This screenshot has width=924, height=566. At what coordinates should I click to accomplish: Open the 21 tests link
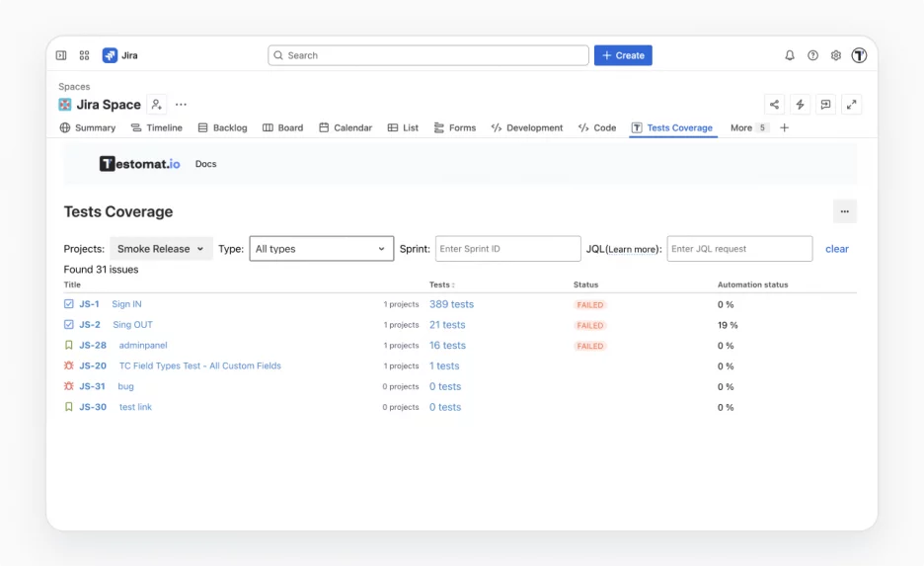pos(447,325)
